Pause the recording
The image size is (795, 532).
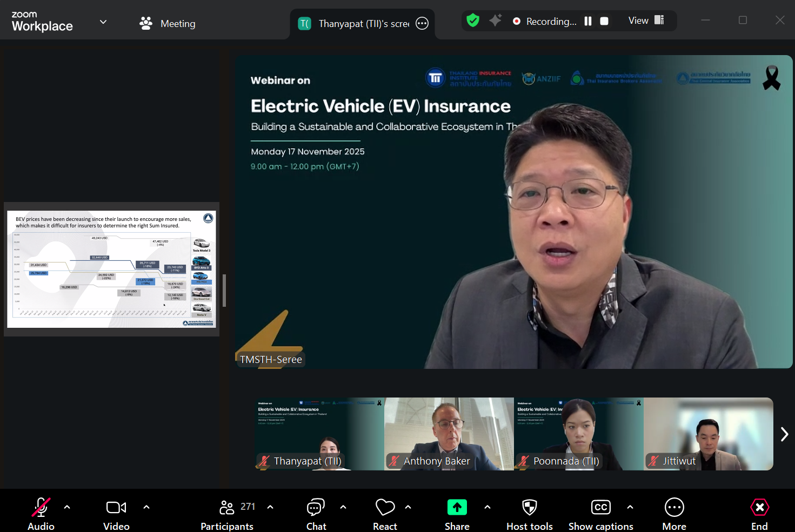coord(588,21)
